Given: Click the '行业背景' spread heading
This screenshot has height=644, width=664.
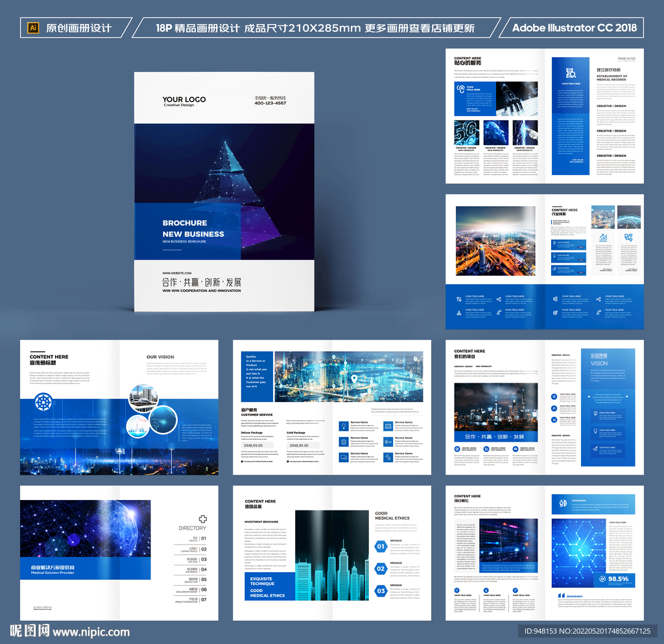Looking at the screenshot, I should point(558,214).
